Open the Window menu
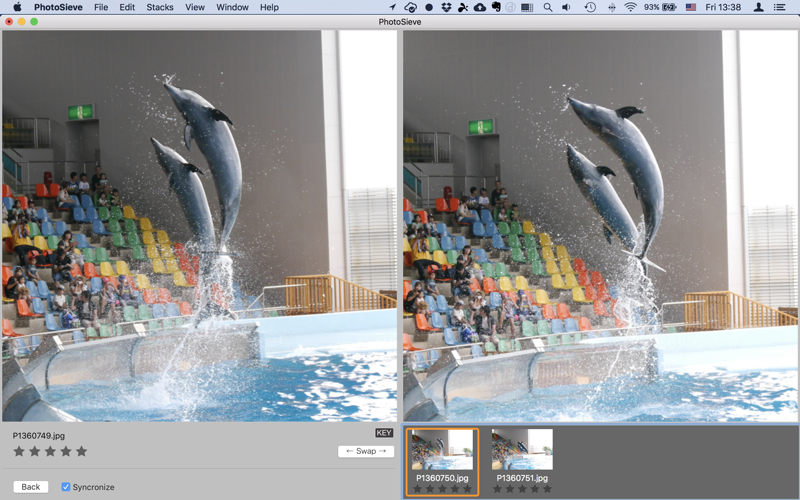Viewport: 800px width, 500px height. [232, 7]
